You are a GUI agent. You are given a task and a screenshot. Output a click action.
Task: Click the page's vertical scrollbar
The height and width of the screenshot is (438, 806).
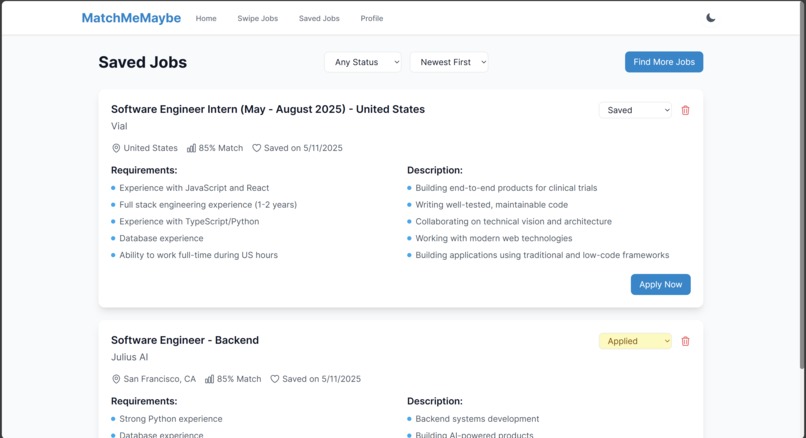802,185
